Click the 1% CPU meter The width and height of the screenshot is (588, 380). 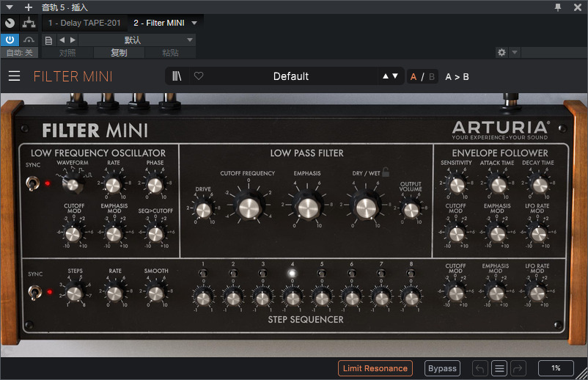point(556,368)
